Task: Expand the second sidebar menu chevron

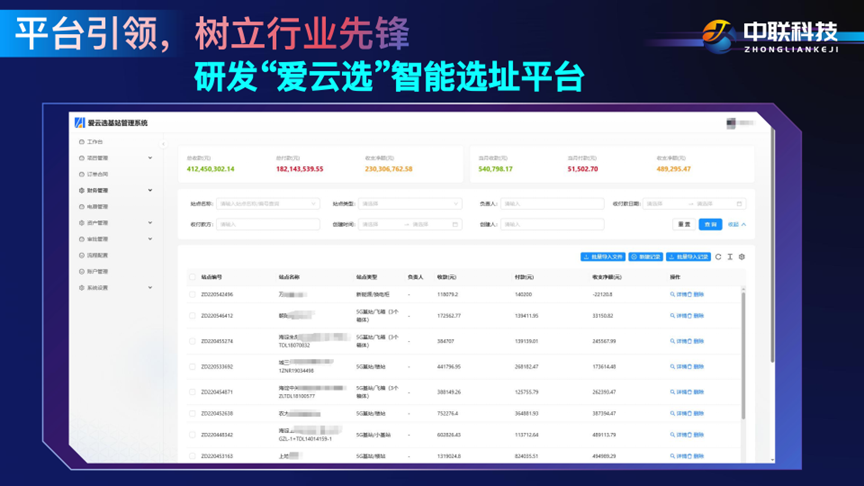Action: [x=150, y=158]
